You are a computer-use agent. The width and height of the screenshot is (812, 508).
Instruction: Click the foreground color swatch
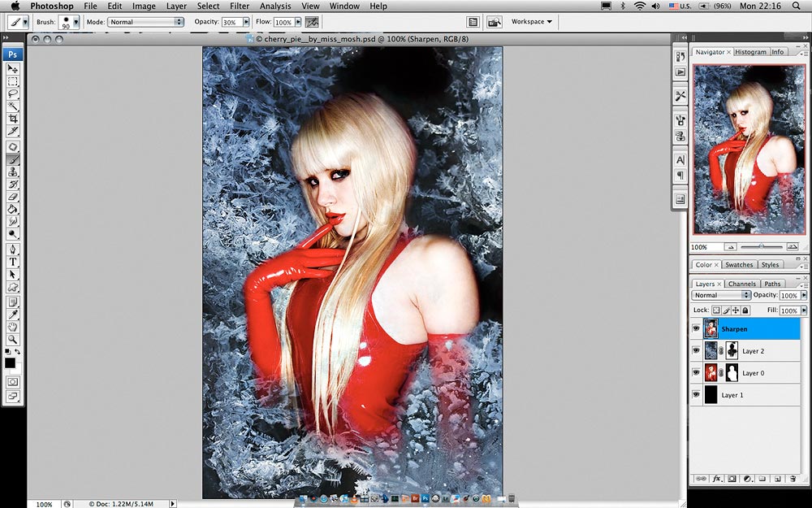pos(10,363)
